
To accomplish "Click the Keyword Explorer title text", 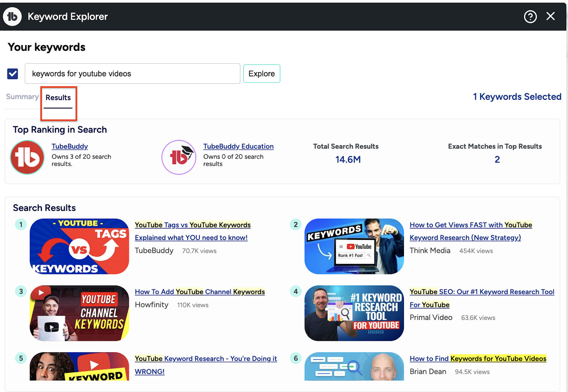I will (x=68, y=16).
